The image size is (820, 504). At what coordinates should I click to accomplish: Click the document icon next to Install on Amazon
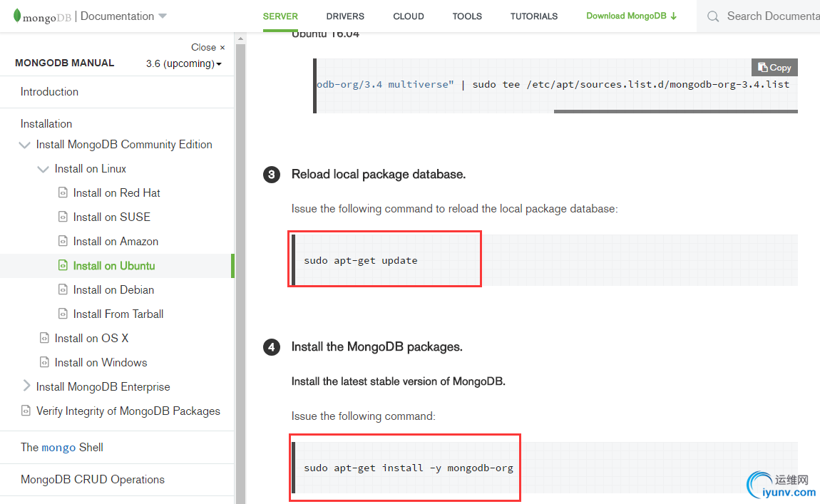click(x=63, y=241)
